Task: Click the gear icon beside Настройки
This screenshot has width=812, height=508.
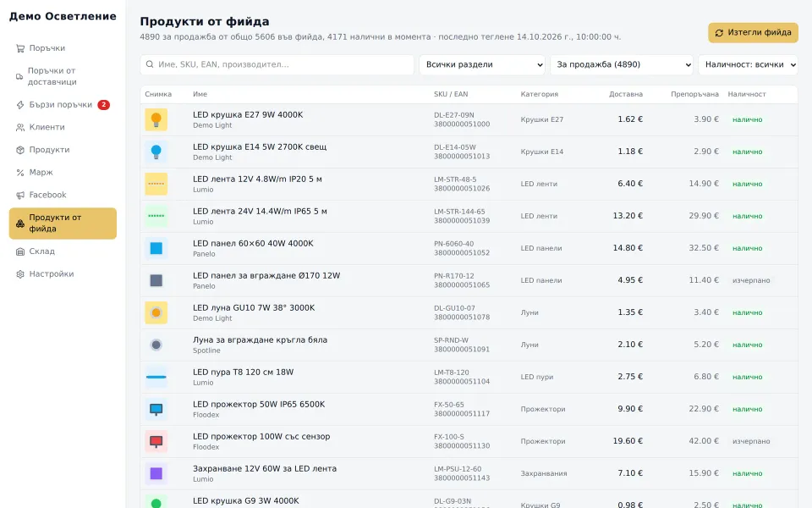Action: tap(20, 274)
